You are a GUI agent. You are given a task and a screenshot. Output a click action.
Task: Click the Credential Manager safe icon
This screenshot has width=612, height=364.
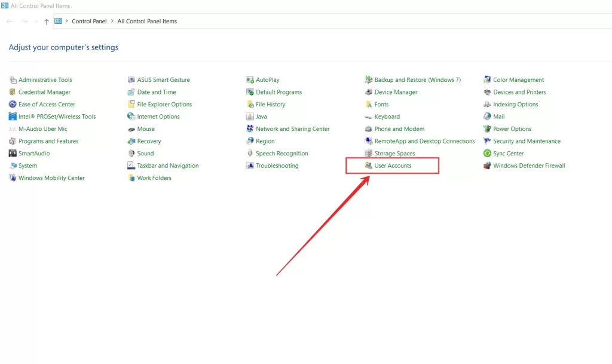[13, 92]
